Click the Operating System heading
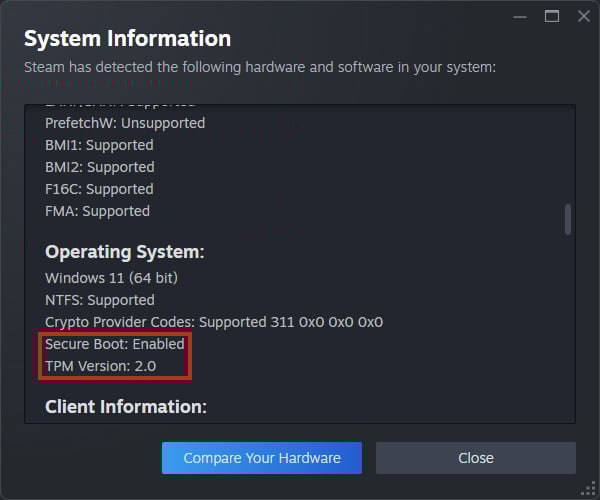600x500 pixels. pos(124,251)
